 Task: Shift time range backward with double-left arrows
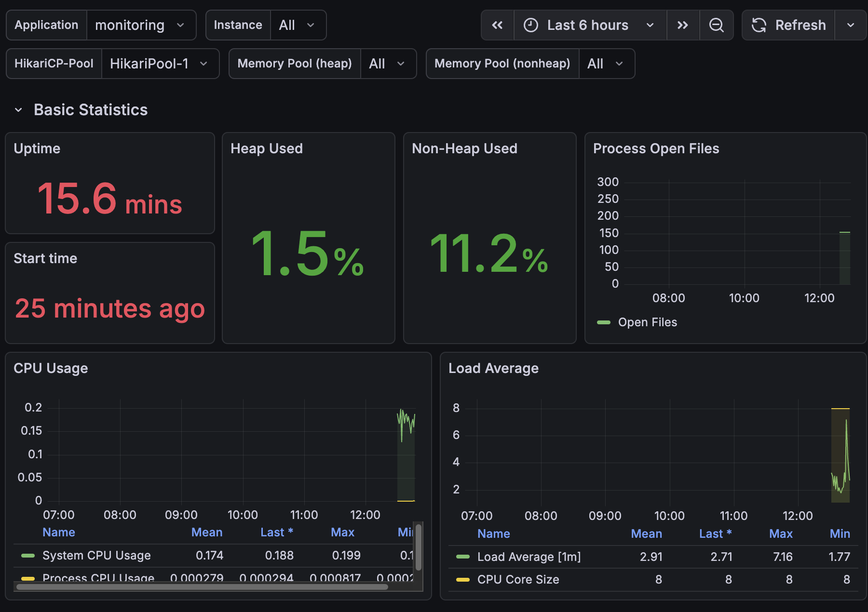(x=497, y=25)
